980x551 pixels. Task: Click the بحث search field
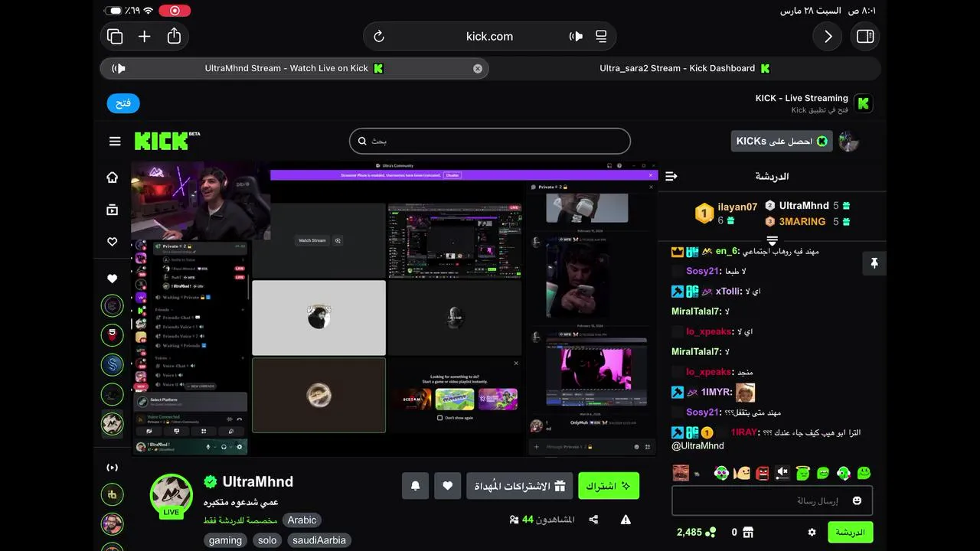(490, 141)
